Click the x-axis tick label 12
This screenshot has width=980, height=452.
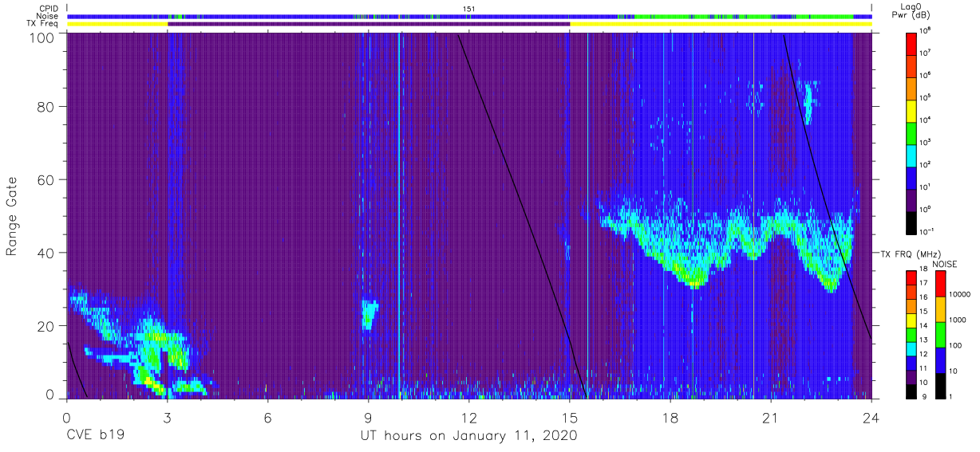pos(469,417)
